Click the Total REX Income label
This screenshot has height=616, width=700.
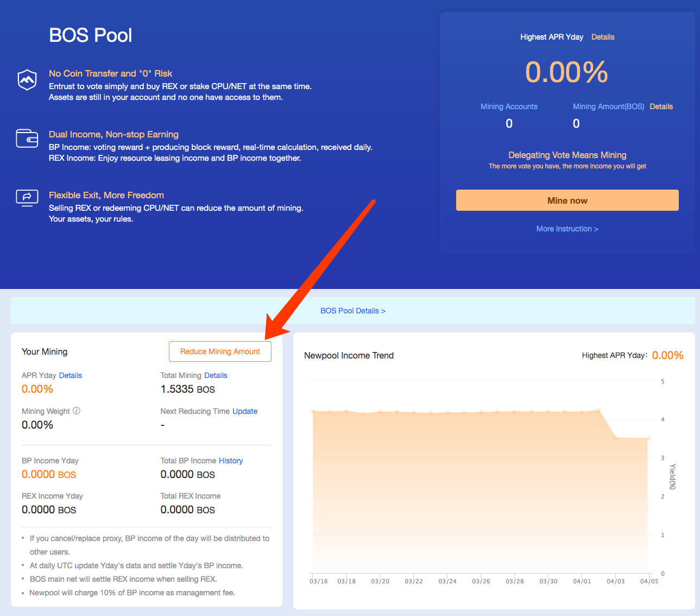[191, 496]
